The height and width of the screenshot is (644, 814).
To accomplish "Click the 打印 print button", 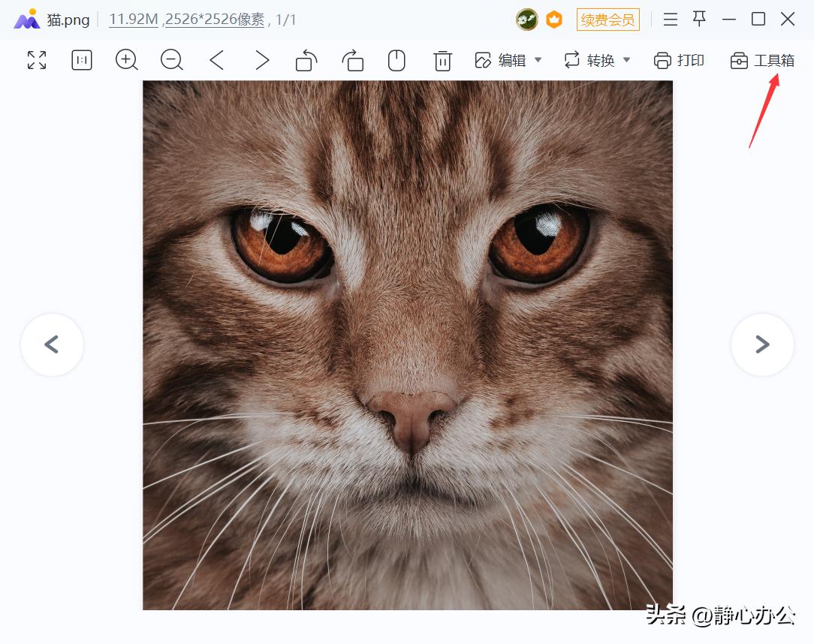I will [679, 60].
